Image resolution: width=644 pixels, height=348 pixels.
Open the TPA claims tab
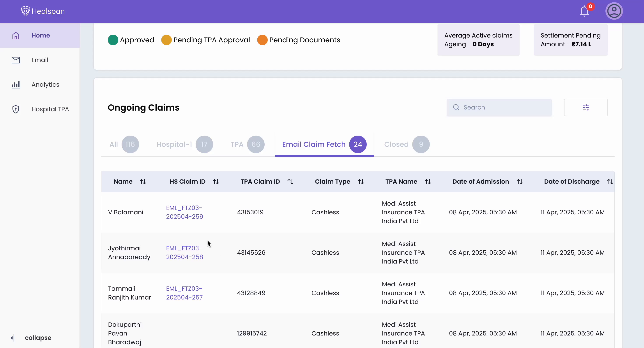tap(236, 144)
